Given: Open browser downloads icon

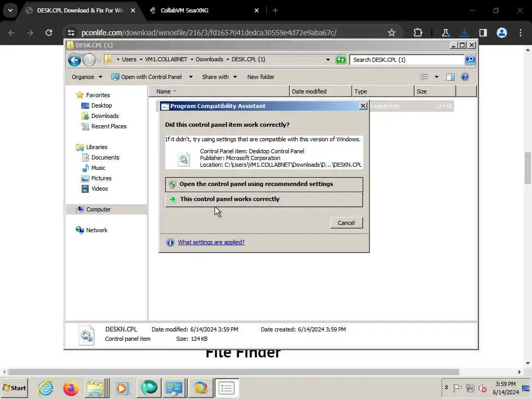Looking at the screenshot, I should pyautogui.click(x=464, y=33).
